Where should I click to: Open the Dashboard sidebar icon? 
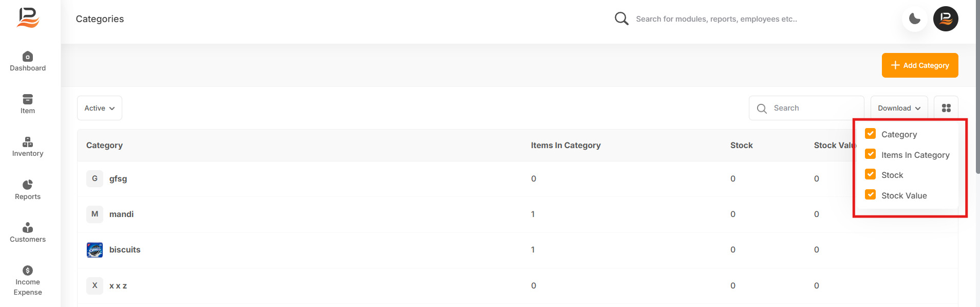tap(28, 57)
